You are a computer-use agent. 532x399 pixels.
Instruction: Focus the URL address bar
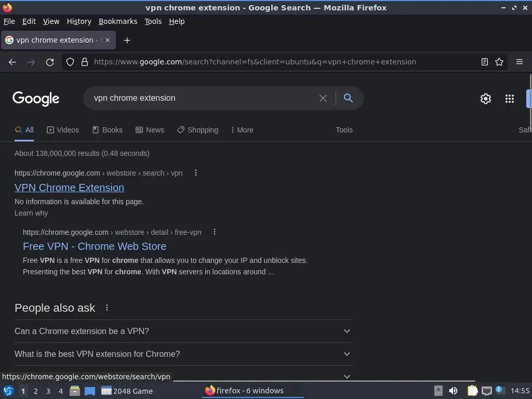(x=255, y=62)
